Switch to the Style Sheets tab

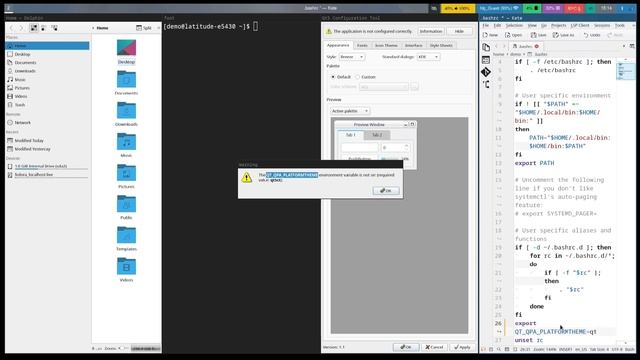click(441, 45)
